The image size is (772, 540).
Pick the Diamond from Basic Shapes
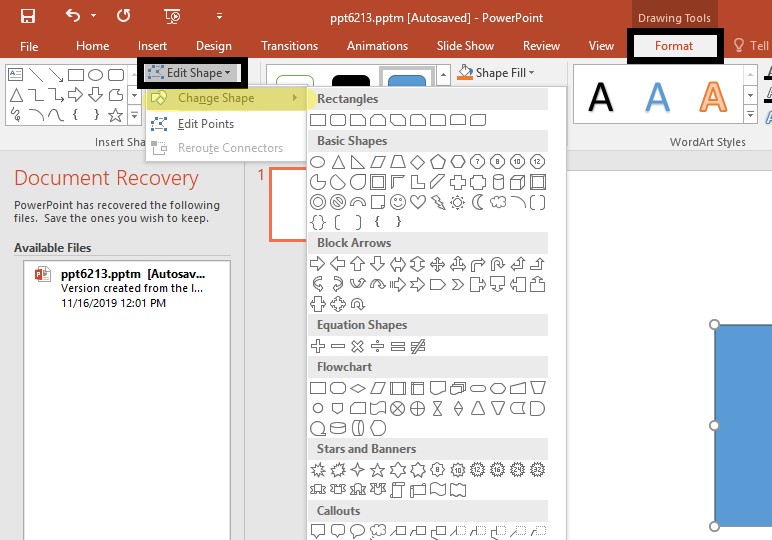[418, 161]
